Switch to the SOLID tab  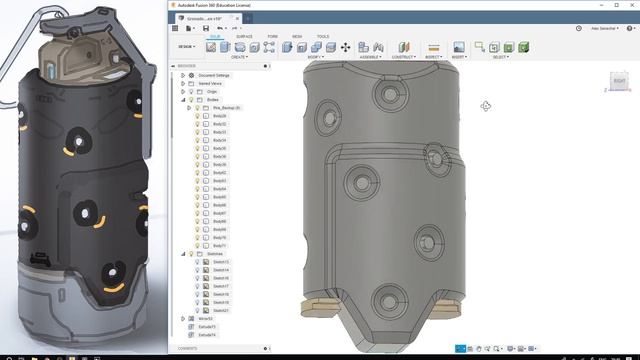coord(215,37)
